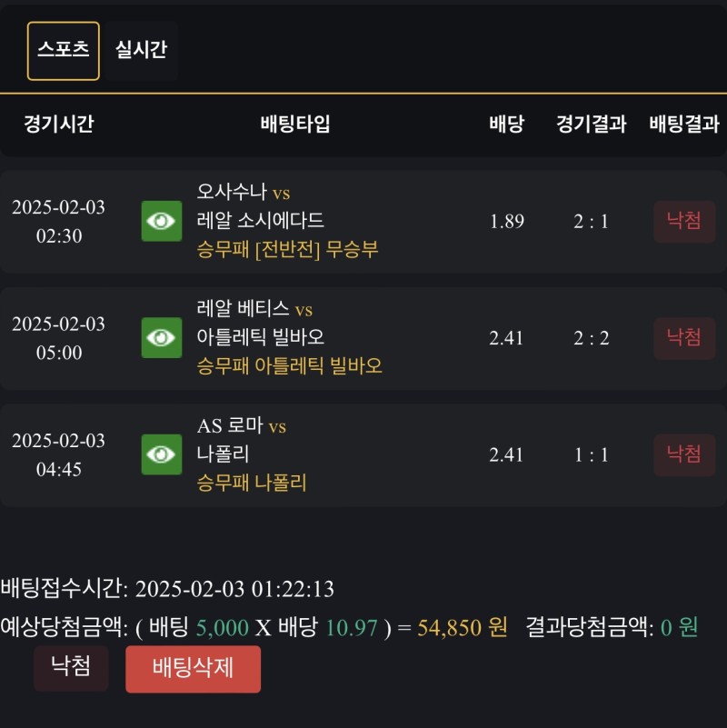
Task: Select the 경기시간 column header
Action: pyautogui.click(x=59, y=125)
